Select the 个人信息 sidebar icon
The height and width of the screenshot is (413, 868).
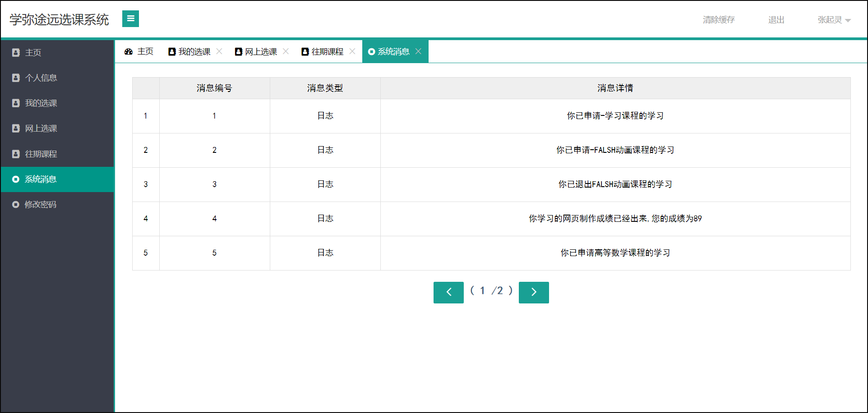pos(15,78)
